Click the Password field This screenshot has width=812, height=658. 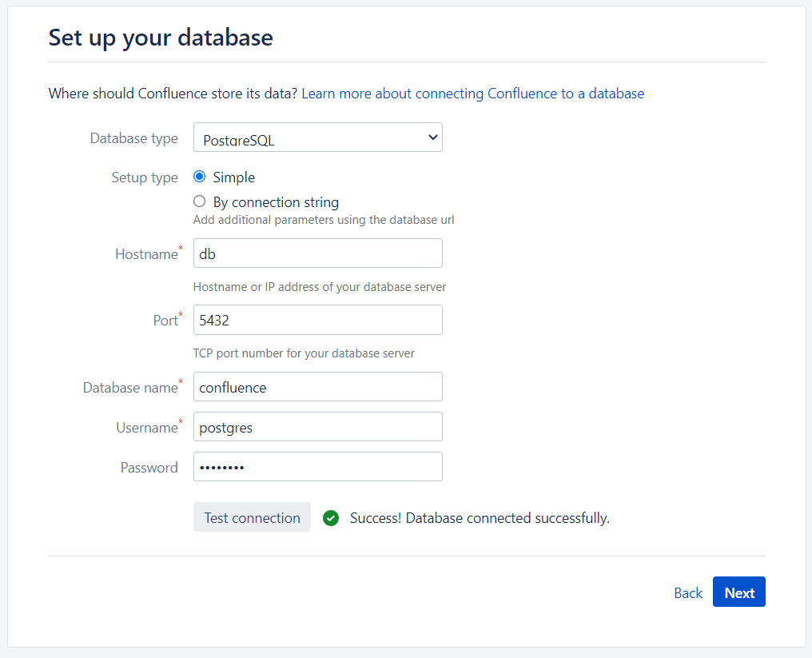pos(317,467)
